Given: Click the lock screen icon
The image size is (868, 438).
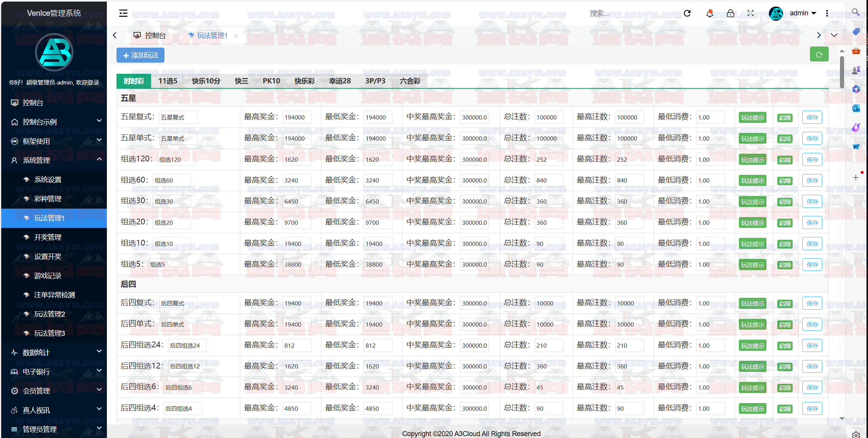Looking at the screenshot, I should pos(730,13).
